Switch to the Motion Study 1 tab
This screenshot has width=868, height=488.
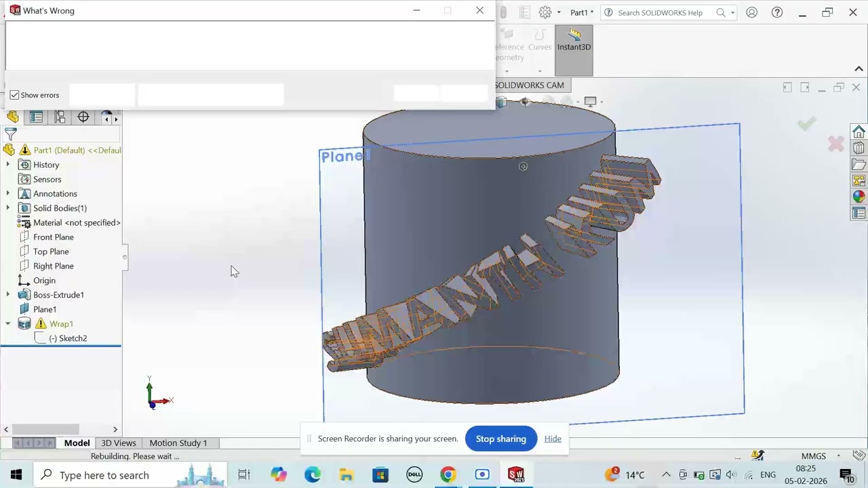point(178,443)
